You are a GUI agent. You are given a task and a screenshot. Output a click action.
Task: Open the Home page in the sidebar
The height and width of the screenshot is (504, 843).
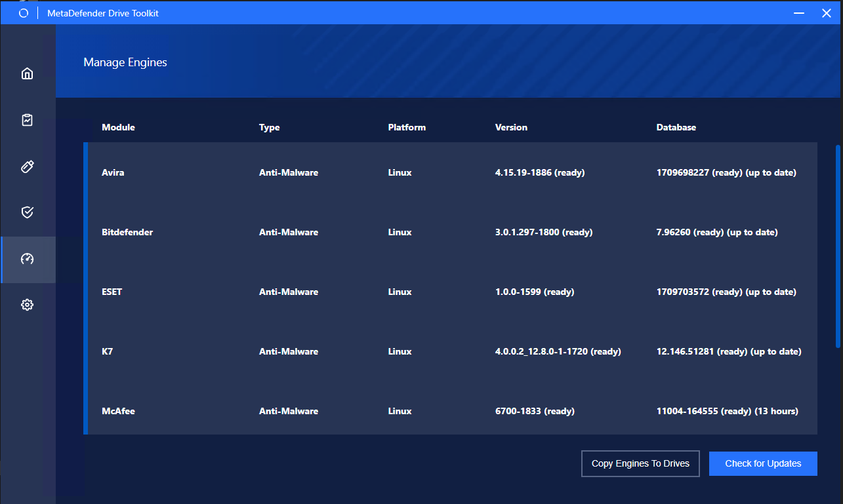(x=27, y=73)
